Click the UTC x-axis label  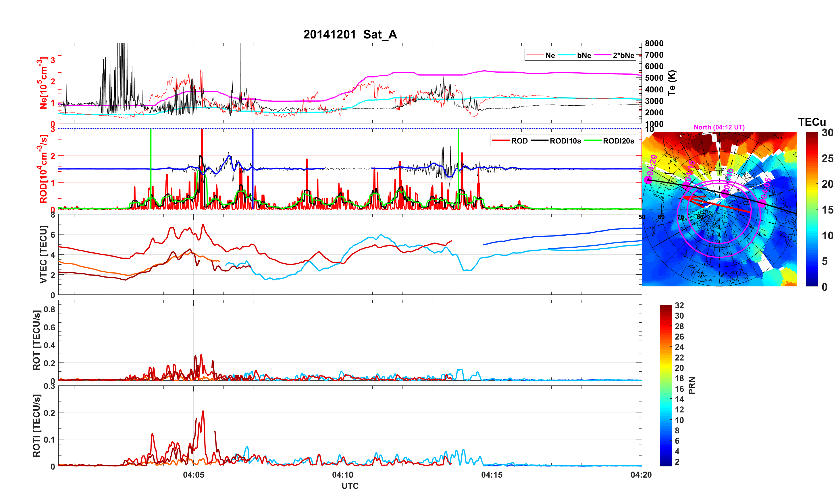click(x=350, y=486)
